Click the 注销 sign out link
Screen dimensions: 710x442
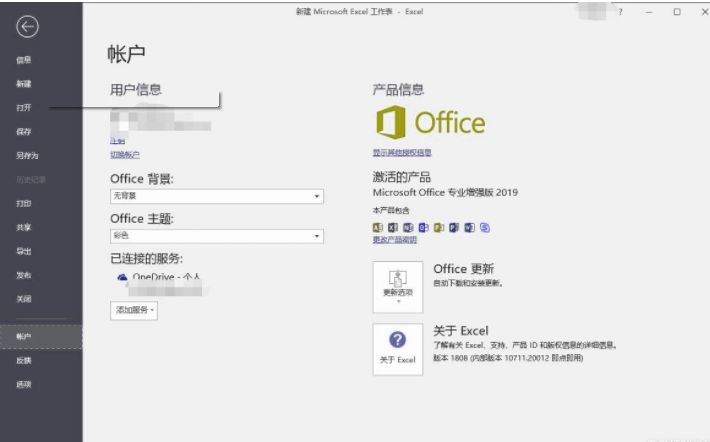pos(118,141)
